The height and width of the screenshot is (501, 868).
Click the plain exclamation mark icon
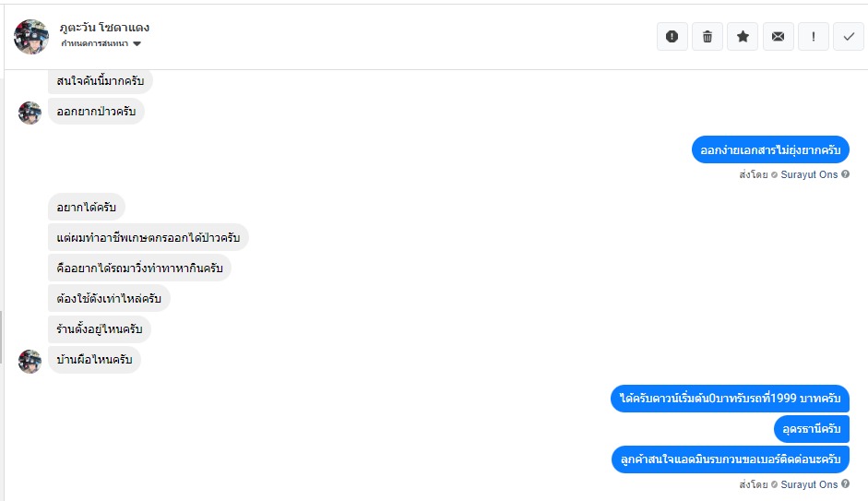[813, 36]
